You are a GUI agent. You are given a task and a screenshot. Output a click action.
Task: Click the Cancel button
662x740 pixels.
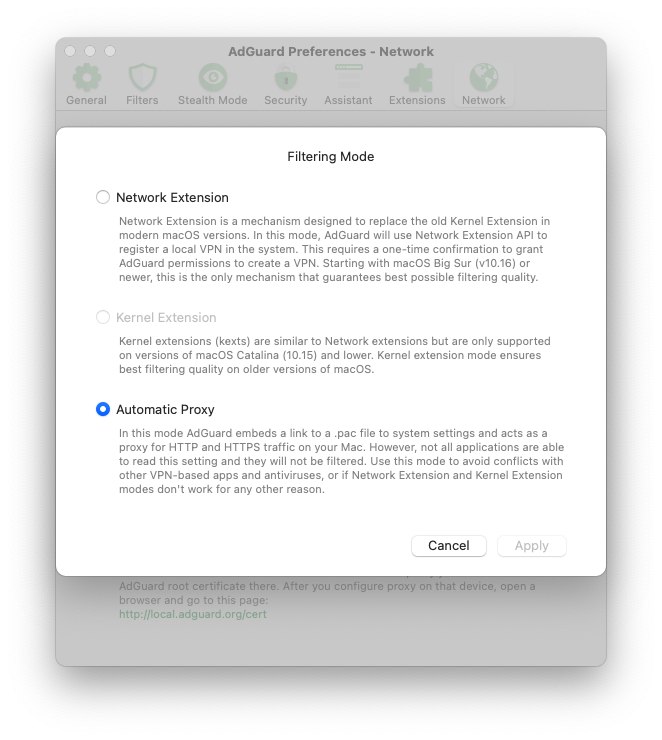tap(449, 546)
